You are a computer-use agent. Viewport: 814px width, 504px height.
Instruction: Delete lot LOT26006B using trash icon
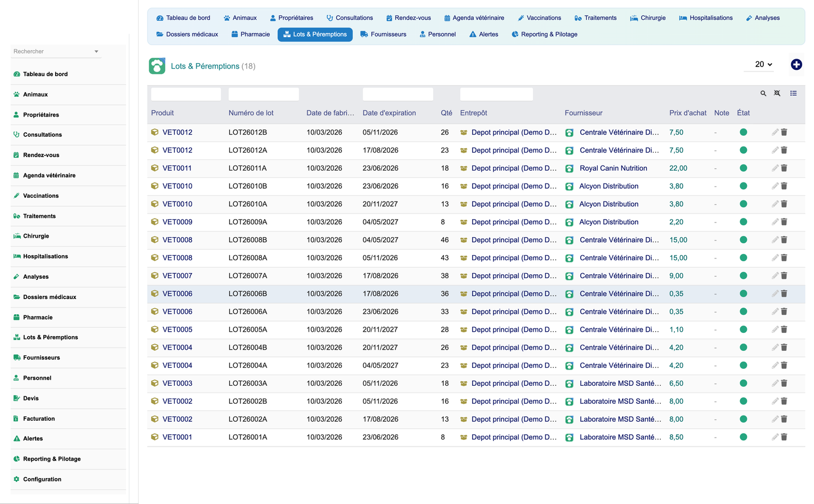point(784,293)
